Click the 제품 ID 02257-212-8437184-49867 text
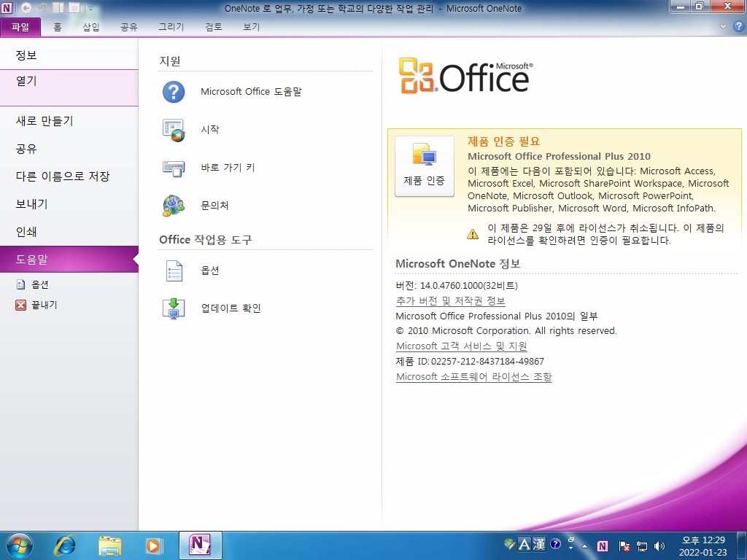The image size is (747, 560). (469, 362)
